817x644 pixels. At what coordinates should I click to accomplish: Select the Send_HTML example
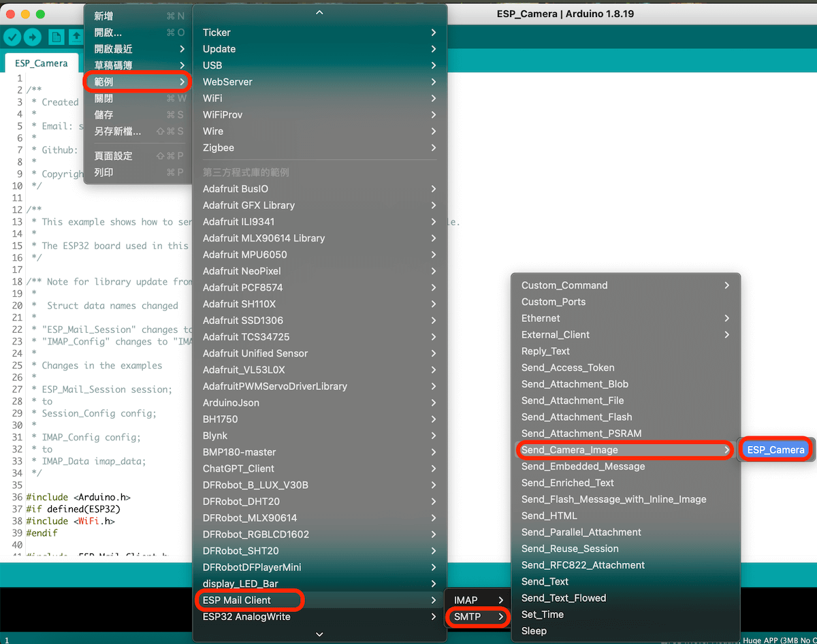coord(549,515)
